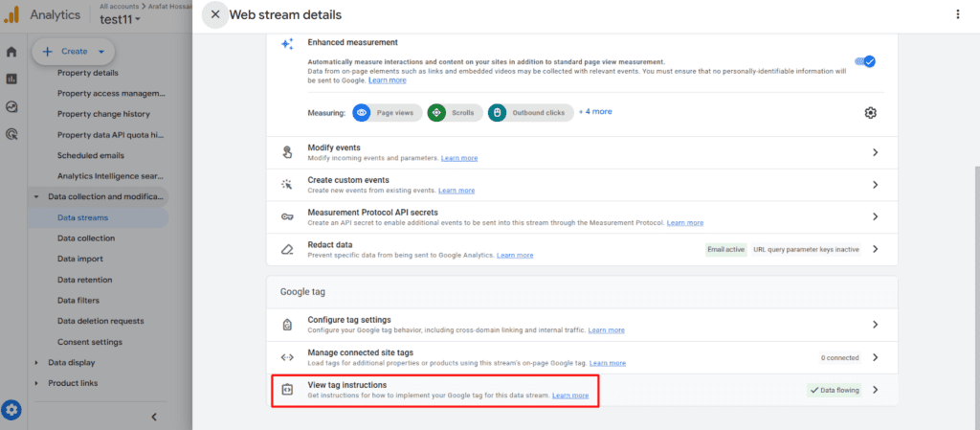Expand the Product links section
This screenshot has height=430, width=980.
(35, 383)
